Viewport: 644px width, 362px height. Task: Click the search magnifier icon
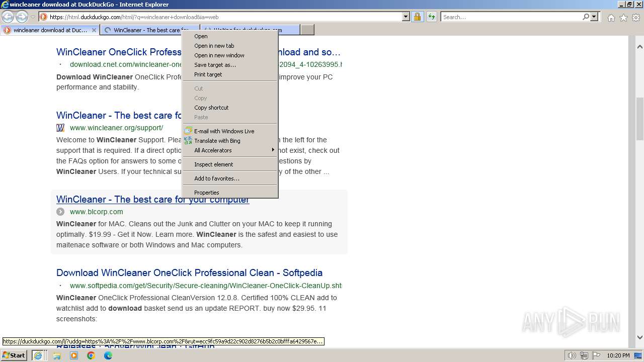point(586,17)
